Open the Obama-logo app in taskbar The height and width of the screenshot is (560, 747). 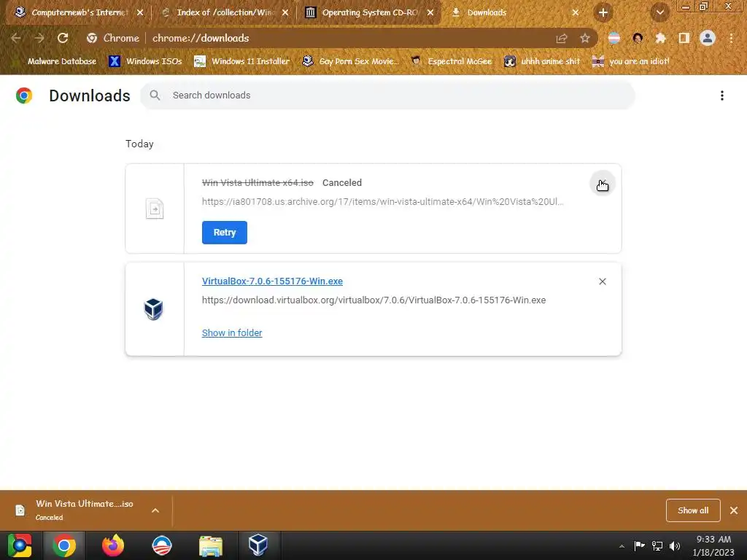[x=161, y=545]
